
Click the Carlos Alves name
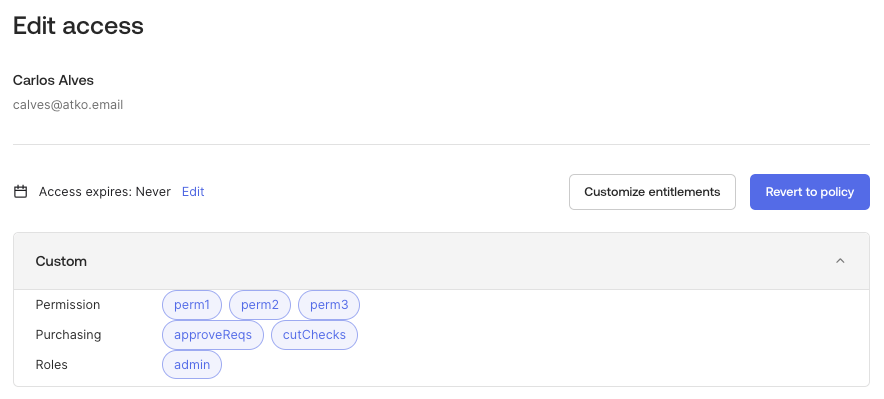53,80
